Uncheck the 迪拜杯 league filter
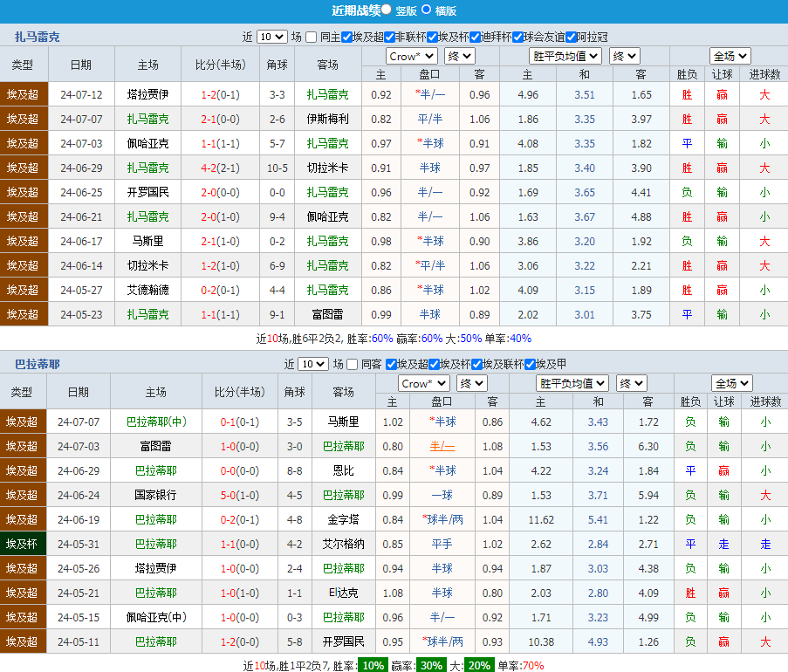Screen dimensions: 788x672 [476, 37]
